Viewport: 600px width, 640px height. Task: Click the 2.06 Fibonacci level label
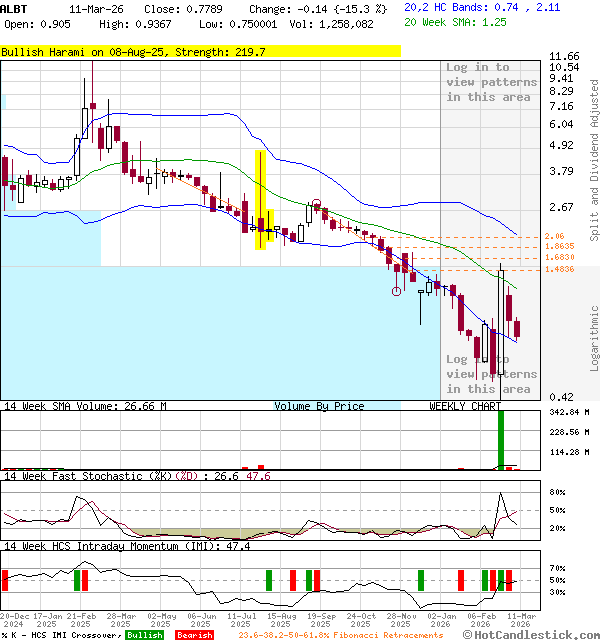tap(556, 236)
